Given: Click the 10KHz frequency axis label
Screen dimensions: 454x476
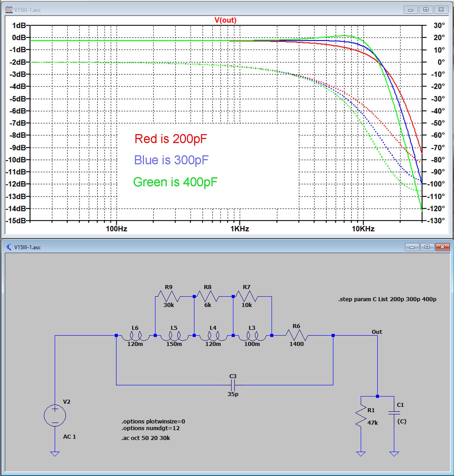Looking at the screenshot, I should (x=363, y=229).
